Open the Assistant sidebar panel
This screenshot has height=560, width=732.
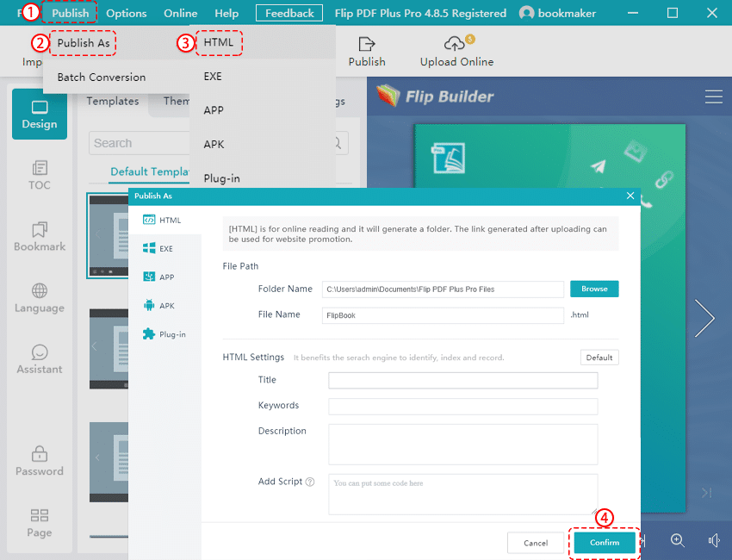coord(40,359)
